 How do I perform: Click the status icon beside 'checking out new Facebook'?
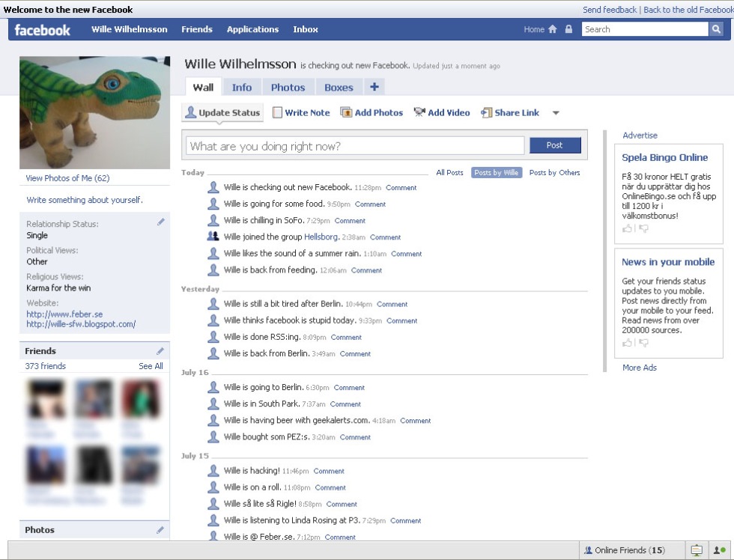click(213, 186)
